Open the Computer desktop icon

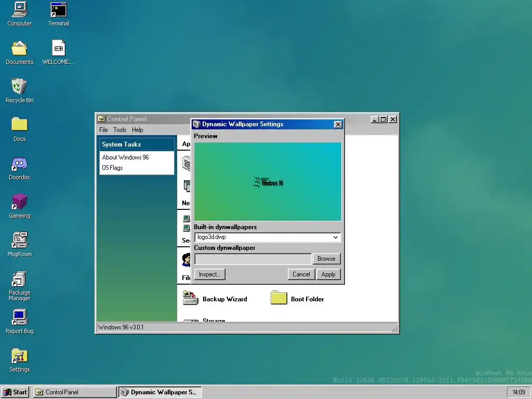[20, 14]
